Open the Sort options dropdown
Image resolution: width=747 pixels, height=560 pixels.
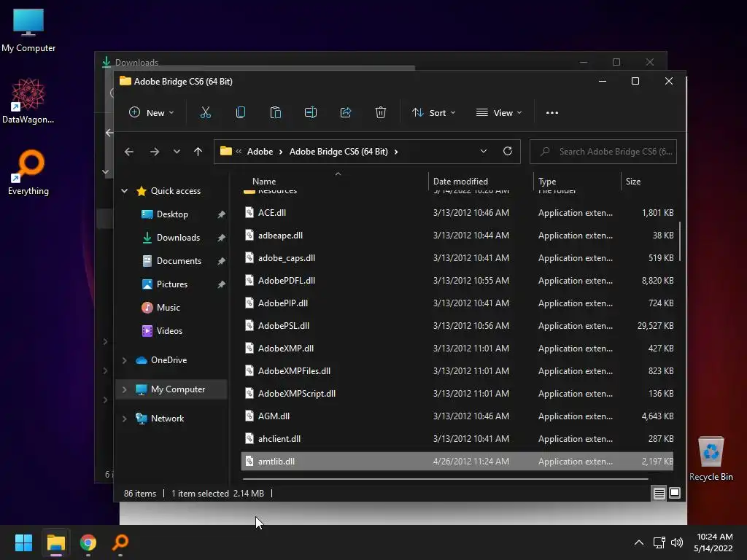click(433, 113)
